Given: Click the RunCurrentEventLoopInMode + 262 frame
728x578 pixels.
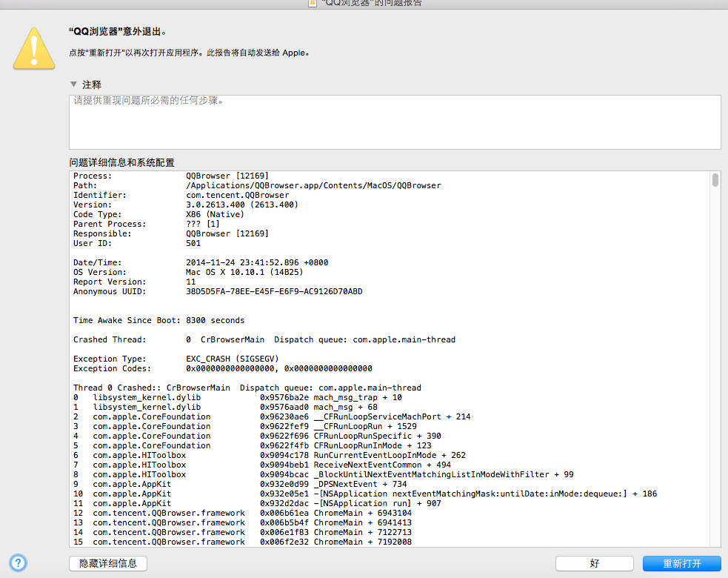Looking at the screenshot, I should (x=270, y=455).
